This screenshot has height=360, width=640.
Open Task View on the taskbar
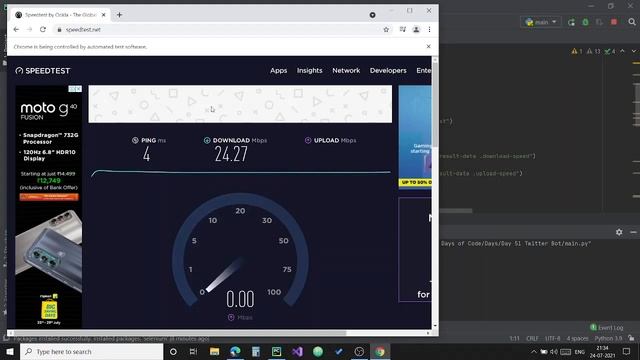point(193,351)
